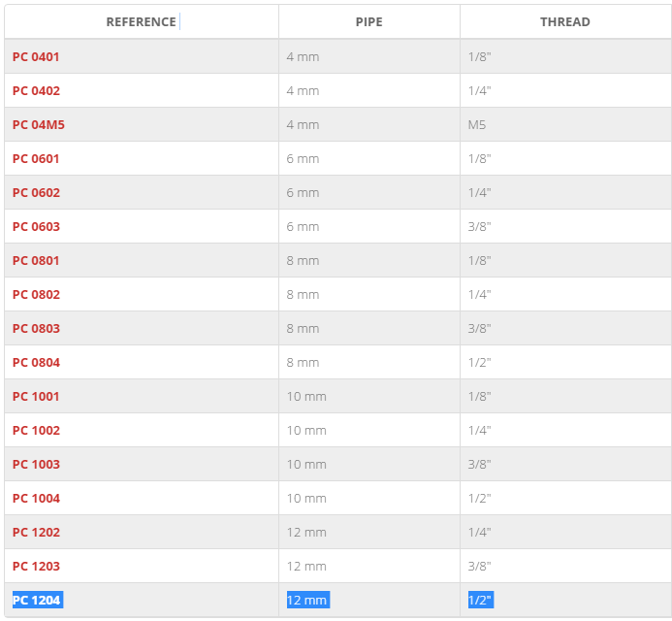Click the highlighted PC 1204 reference
Image resolution: width=672 pixels, height=621 pixels.
38,600
